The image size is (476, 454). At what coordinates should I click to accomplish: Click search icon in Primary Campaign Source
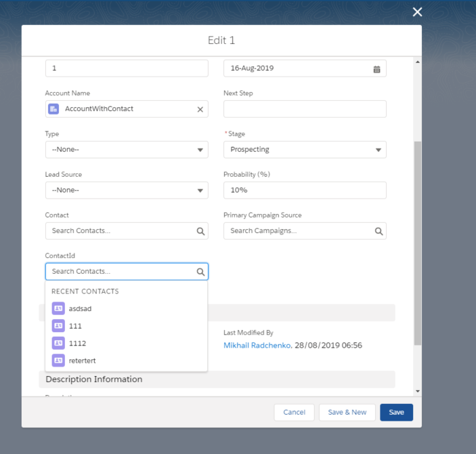378,231
